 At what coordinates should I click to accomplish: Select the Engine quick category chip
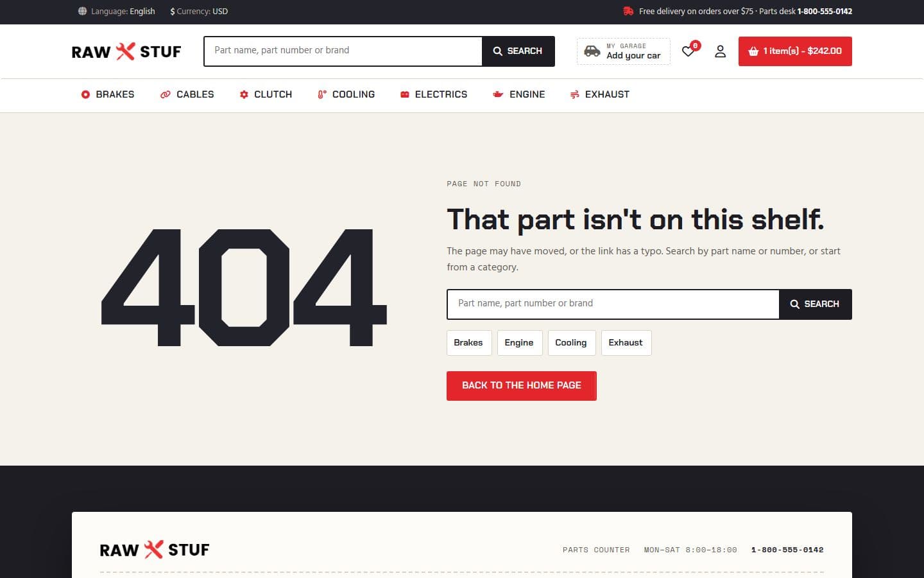[x=520, y=343]
